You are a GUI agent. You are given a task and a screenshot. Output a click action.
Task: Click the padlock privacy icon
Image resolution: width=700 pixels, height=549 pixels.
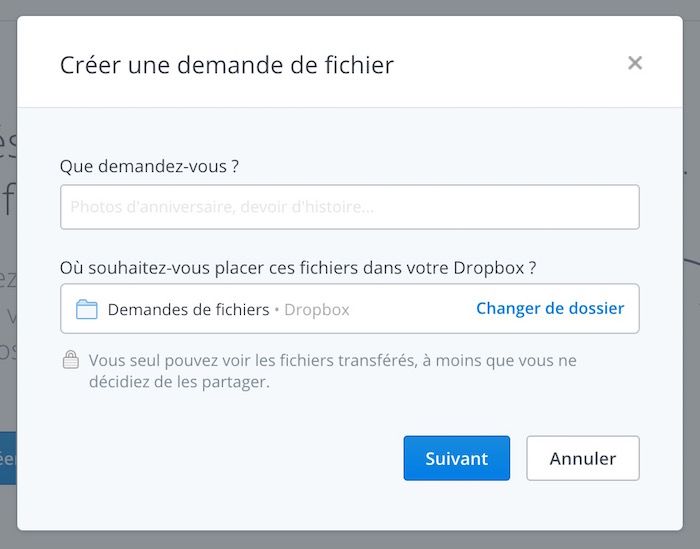click(71, 360)
